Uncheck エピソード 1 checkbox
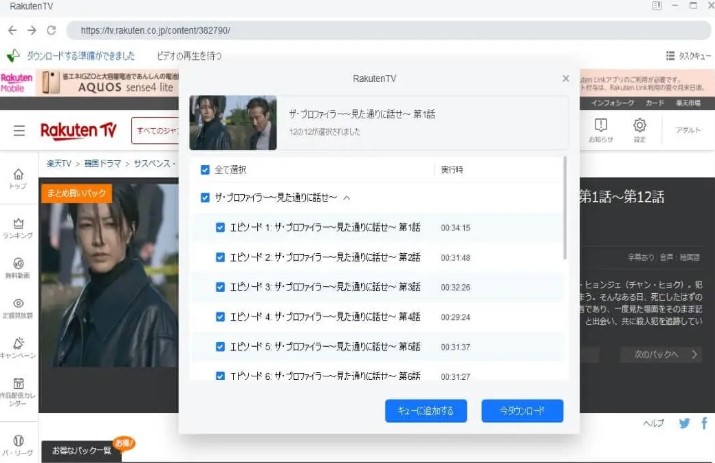Viewport: 715px width, 463px height. click(220, 227)
